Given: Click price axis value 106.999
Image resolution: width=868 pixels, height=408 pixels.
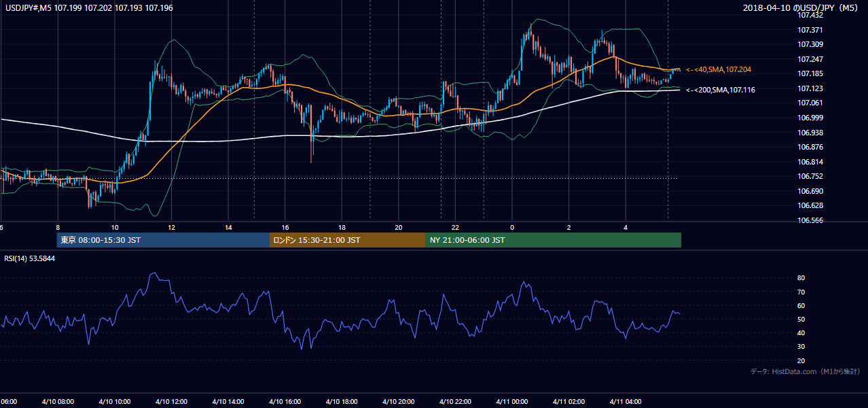Looking at the screenshot, I should [810, 118].
